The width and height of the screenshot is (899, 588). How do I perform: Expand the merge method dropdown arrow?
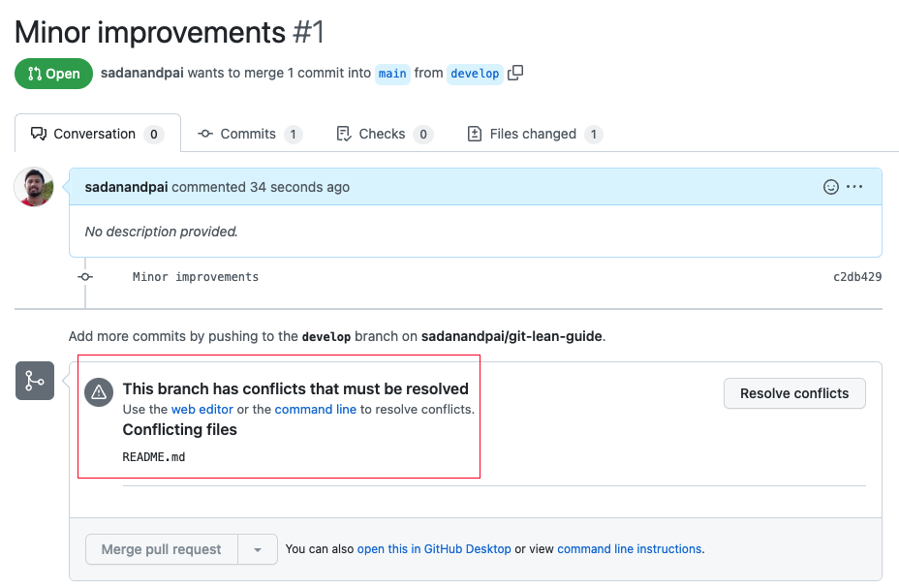[x=258, y=549]
